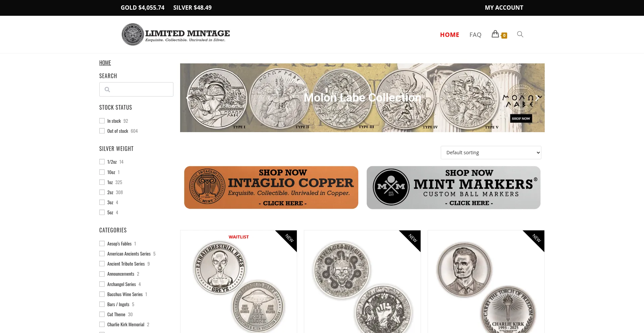Check the 1oz silver weight filter
Viewport: 644px width, 333px height.
(102, 182)
